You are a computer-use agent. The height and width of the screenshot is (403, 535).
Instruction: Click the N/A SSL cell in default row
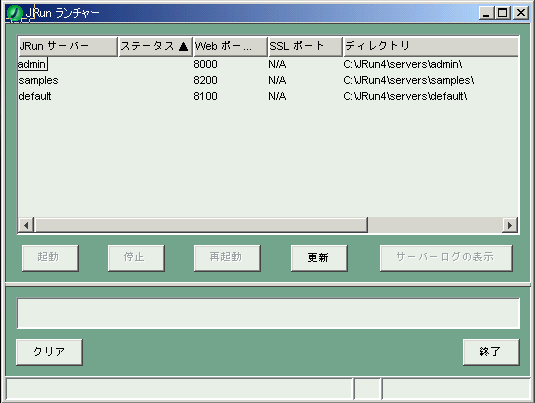point(277,96)
